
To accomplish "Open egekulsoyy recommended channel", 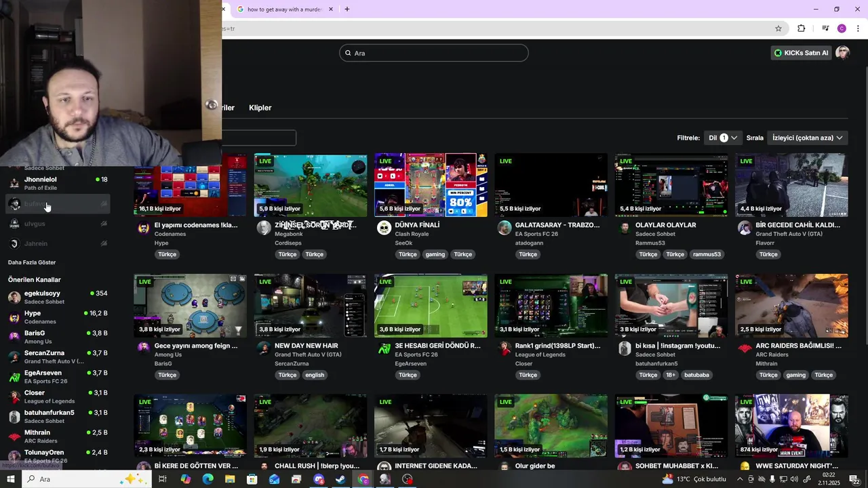I will pos(58,297).
